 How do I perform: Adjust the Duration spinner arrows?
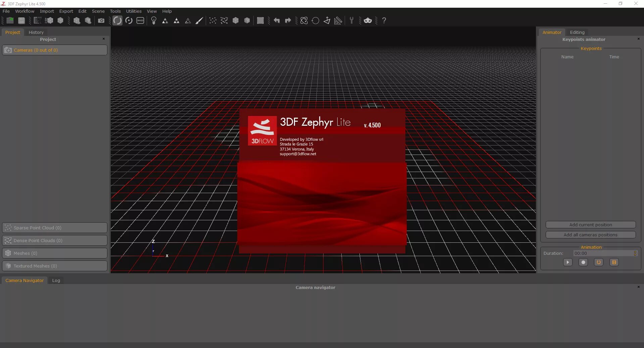(635, 253)
